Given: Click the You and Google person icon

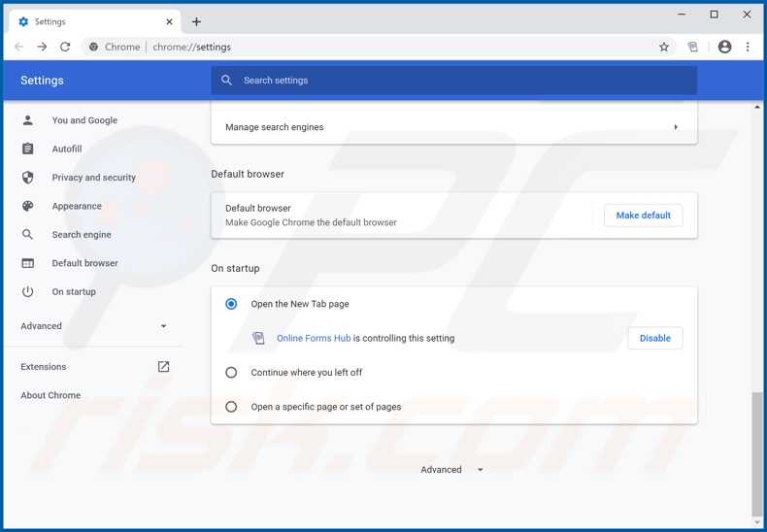Looking at the screenshot, I should coord(28,120).
